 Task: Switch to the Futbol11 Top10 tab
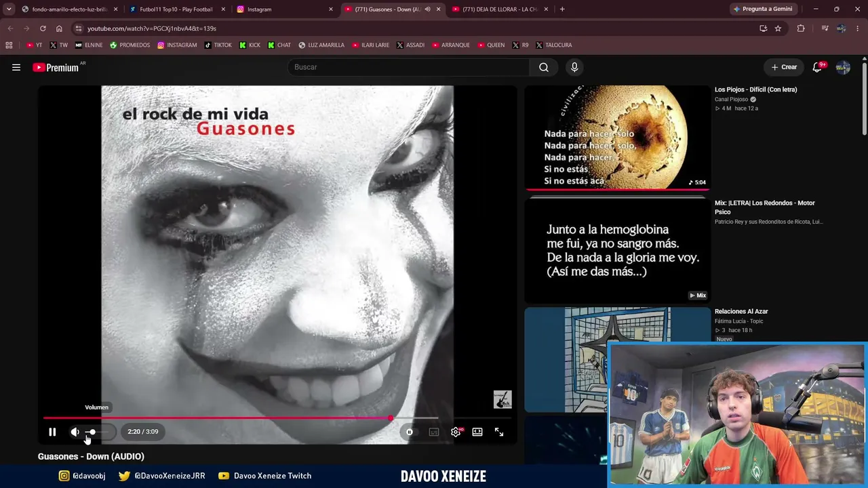tap(176, 9)
